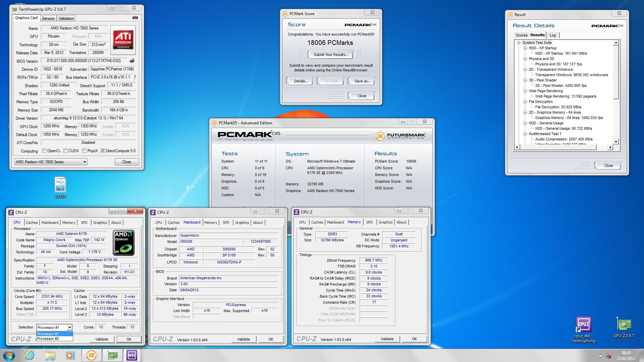The image size is (644, 362).
Task: Open Windows Media Player from the taskbar
Action: click(70, 355)
